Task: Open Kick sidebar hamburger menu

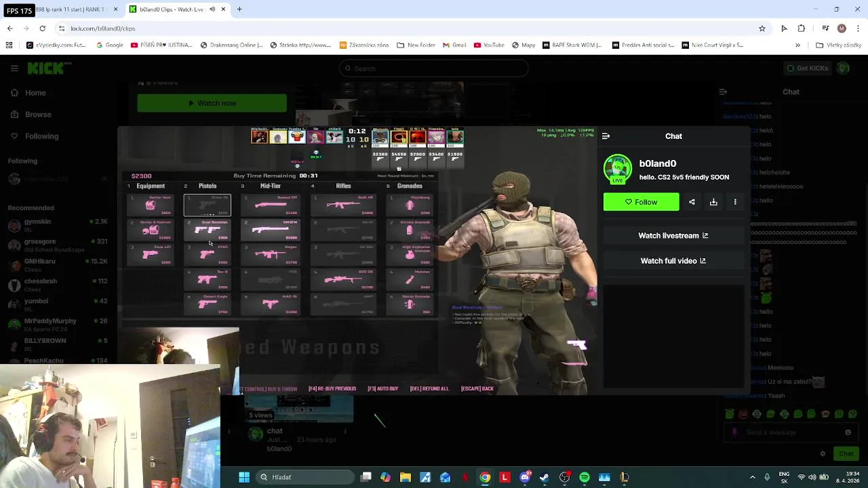Action: point(14,68)
